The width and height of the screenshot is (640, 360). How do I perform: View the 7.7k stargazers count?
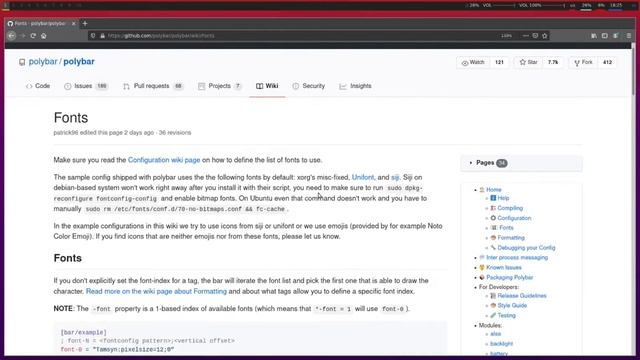553,62
